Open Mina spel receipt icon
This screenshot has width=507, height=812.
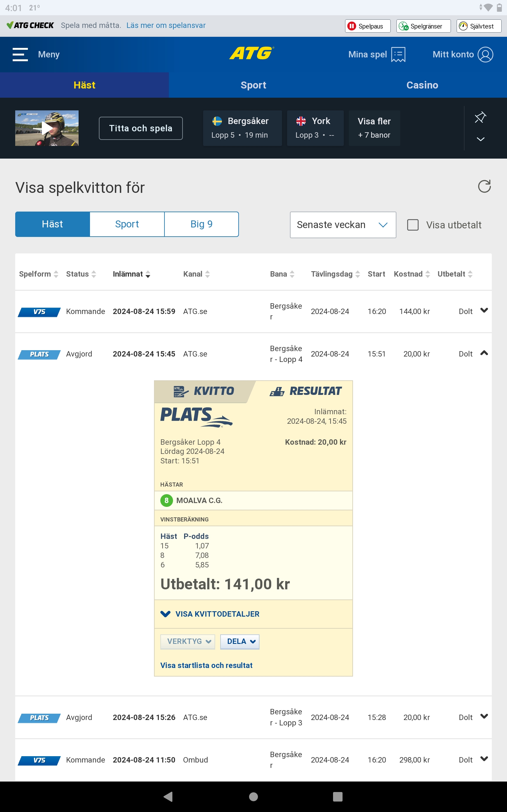point(398,54)
